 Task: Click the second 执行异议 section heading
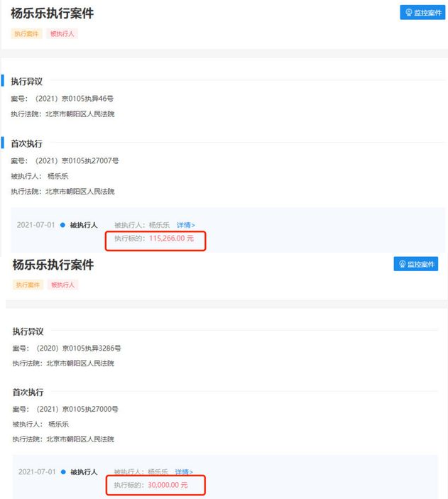(x=28, y=331)
